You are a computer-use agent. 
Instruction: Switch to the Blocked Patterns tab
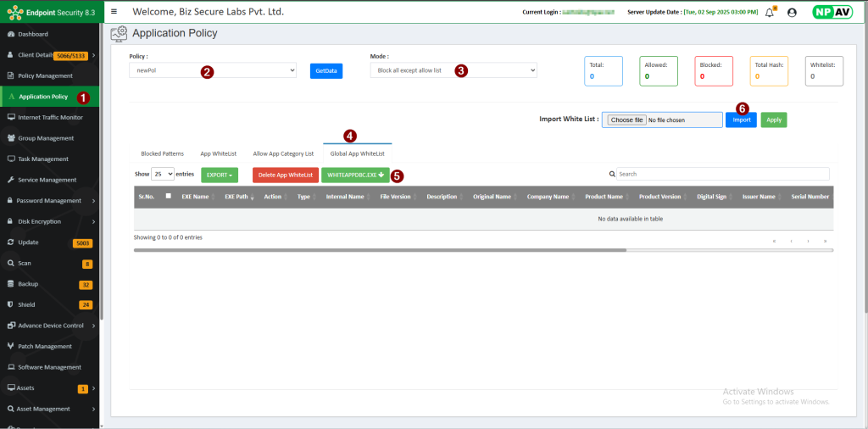point(162,153)
